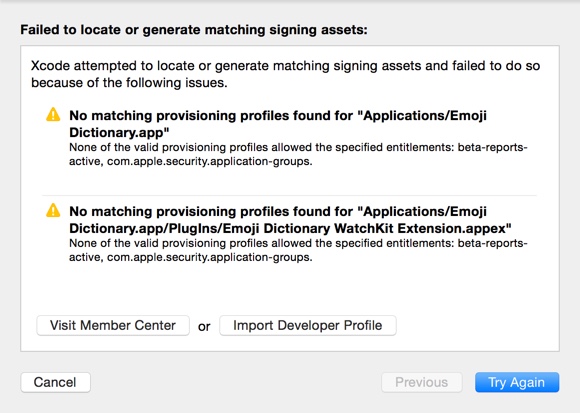Go back with the Previous button
Screen dimensions: 580x413
pyautogui.click(x=422, y=382)
